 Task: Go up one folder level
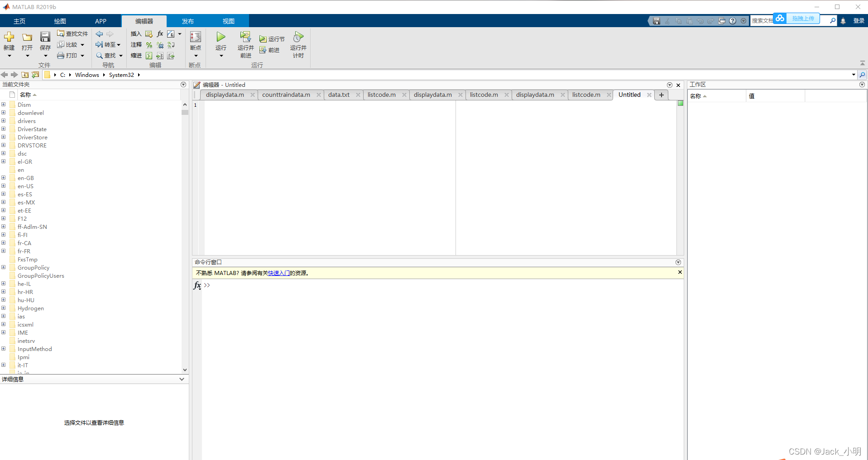(25, 75)
